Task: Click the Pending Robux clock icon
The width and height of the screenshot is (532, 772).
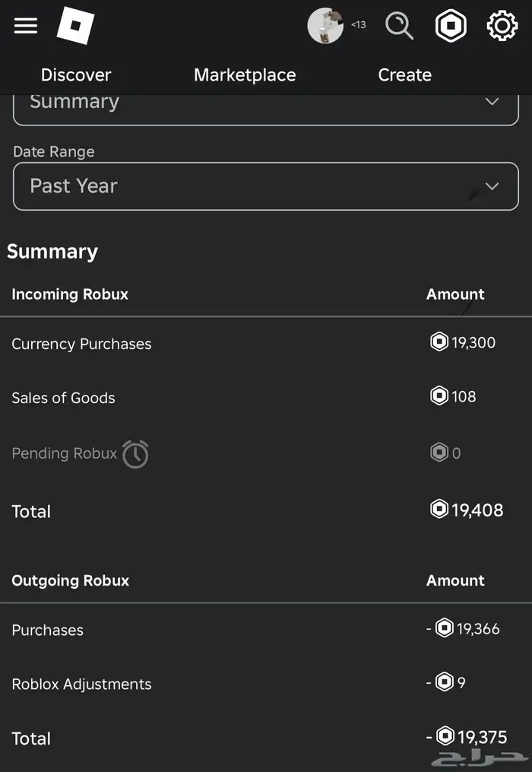Action: (x=135, y=454)
